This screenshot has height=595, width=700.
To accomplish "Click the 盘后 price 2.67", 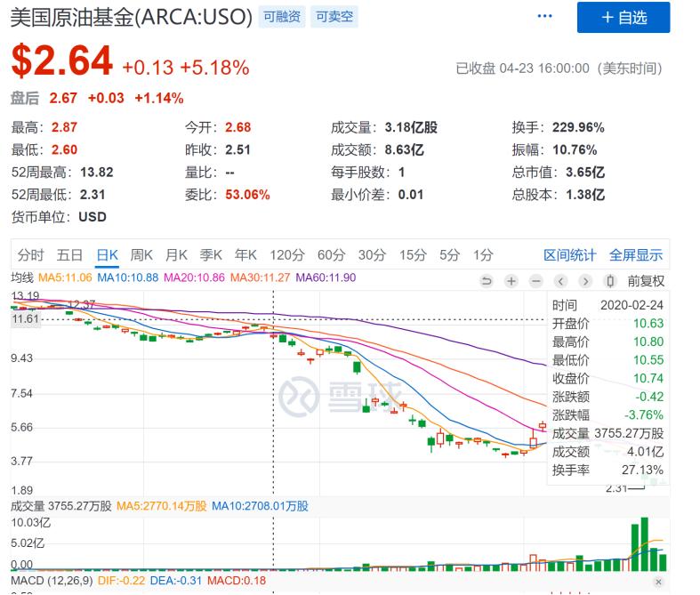I will 63,98.
